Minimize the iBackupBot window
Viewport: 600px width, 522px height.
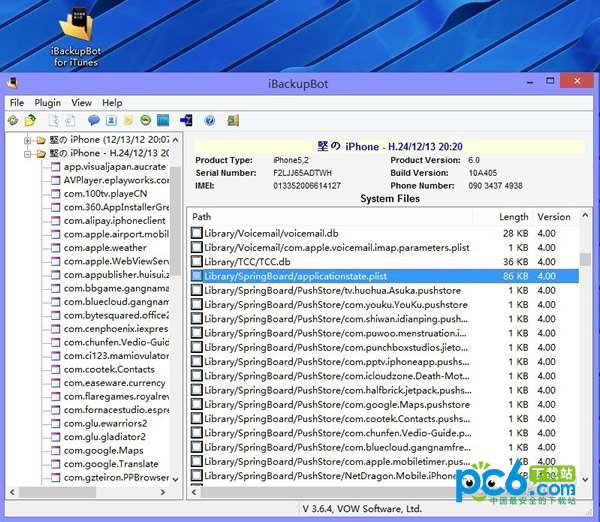point(530,82)
